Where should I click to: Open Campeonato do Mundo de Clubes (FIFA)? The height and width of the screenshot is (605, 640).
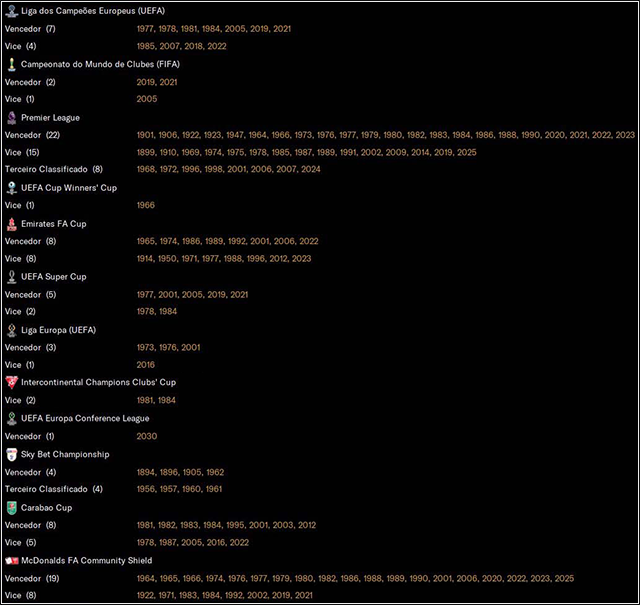click(100, 64)
